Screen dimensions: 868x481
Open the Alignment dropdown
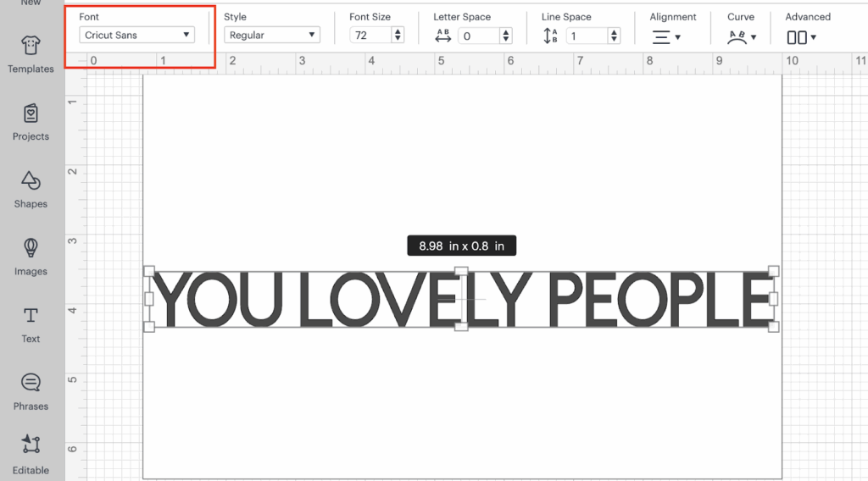tap(666, 36)
